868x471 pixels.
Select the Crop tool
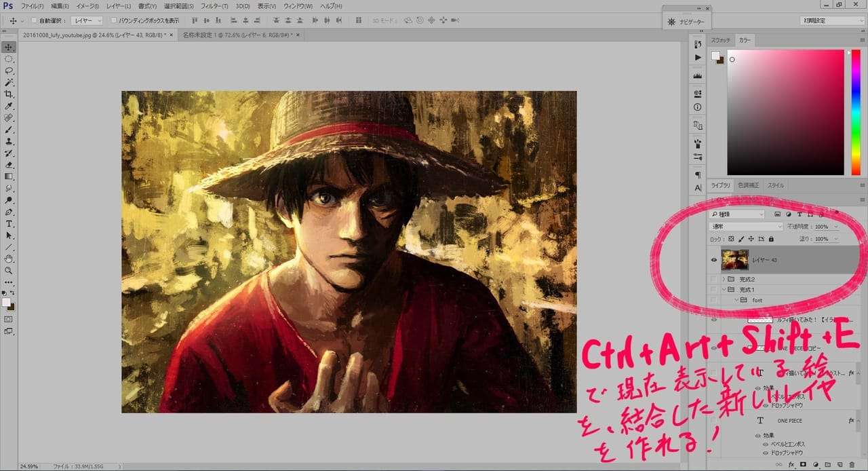pos(9,94)
